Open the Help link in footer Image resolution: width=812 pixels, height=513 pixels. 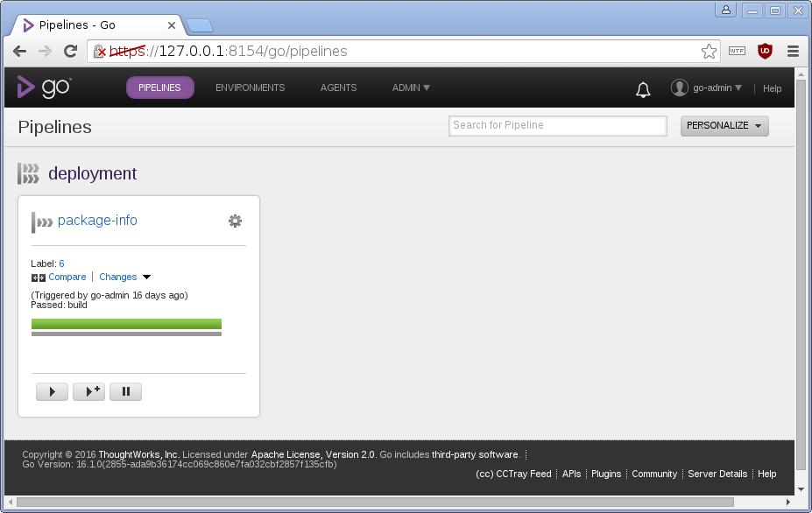tap(767, 474)
